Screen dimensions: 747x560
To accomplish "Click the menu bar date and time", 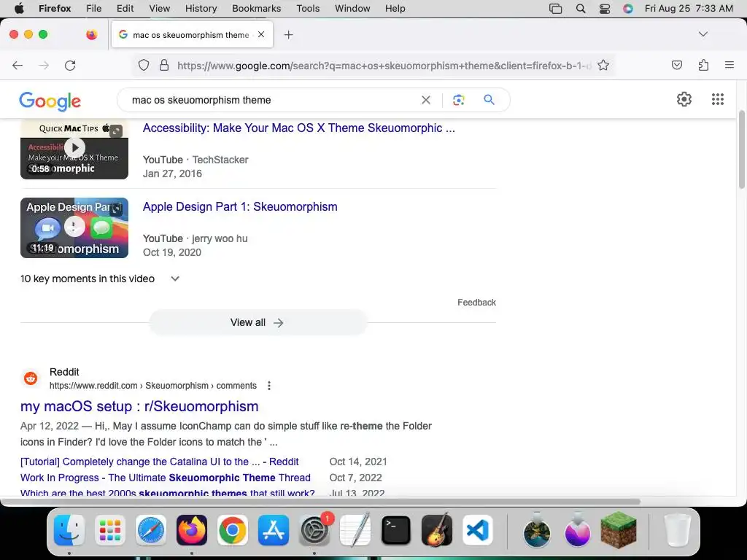I will (689, 9).
